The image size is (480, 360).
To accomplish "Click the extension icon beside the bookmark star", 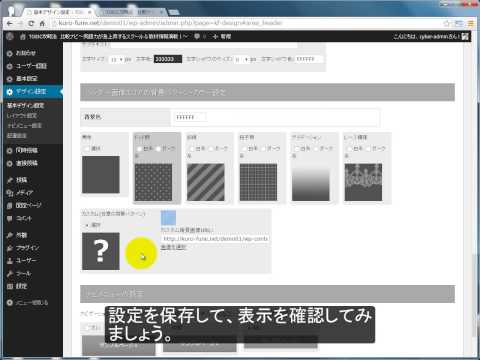I will [x=459, y=23].
